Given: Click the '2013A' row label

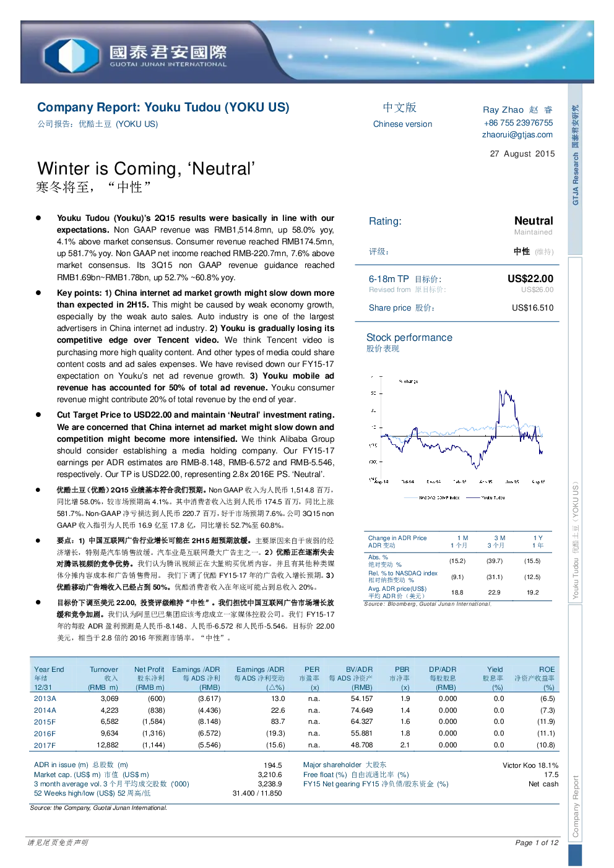Looking at the screenshot, I should 45,698.
